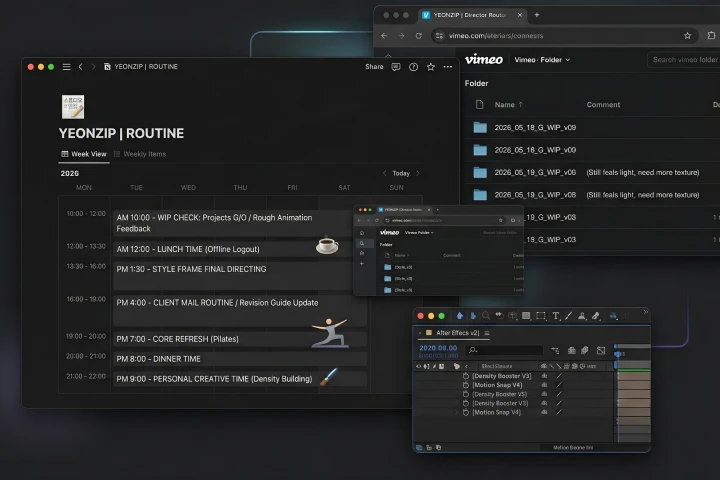The image size is (720, 480).
Task: Open folder 2026_05_18_G_WIP_v00
Action: 535,150
